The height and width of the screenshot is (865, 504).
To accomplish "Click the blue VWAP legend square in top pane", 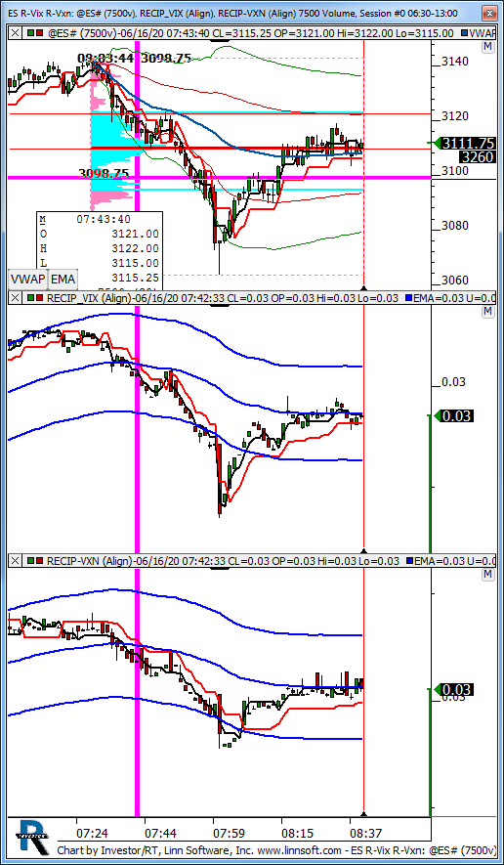I will click(x=464, y=33).
